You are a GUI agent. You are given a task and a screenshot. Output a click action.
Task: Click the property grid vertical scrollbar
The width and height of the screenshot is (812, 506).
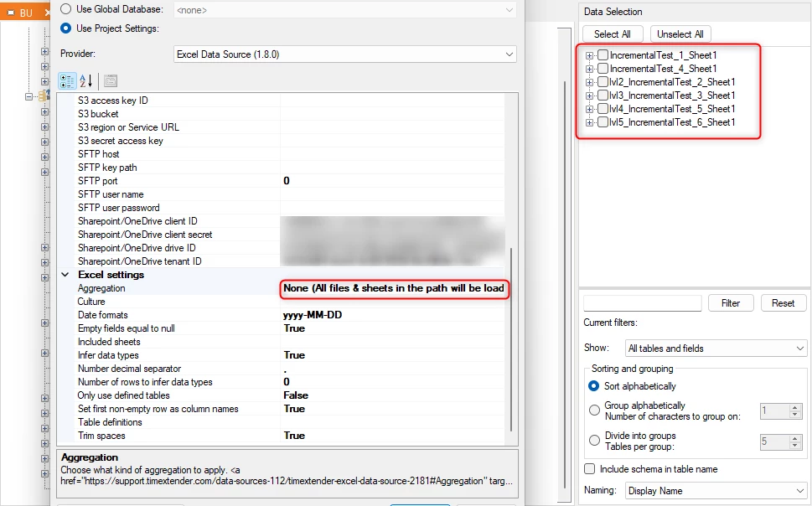pos(511,339)
